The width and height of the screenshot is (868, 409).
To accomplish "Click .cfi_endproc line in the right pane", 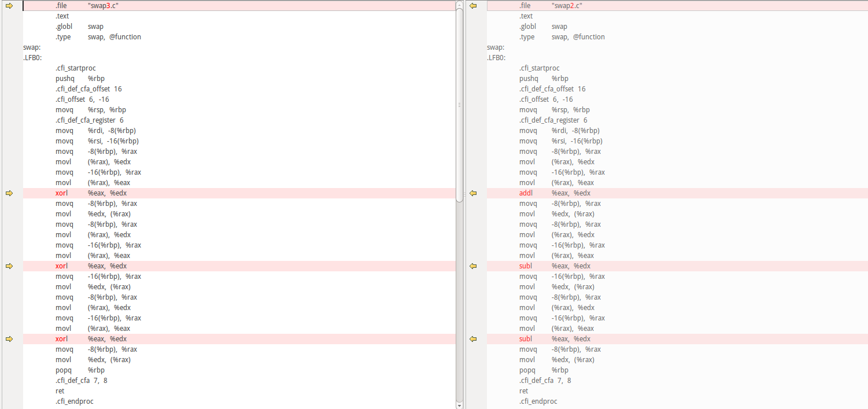I will click(x=538, y=401).
